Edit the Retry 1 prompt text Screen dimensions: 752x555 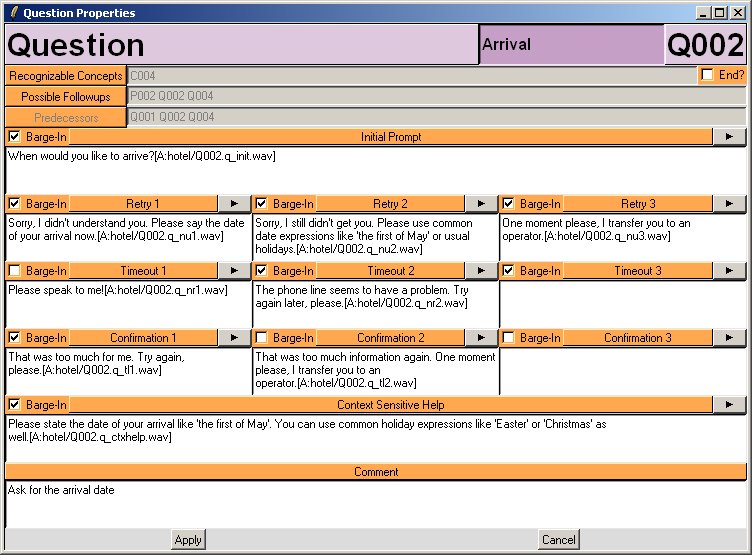tap(128, 237)
